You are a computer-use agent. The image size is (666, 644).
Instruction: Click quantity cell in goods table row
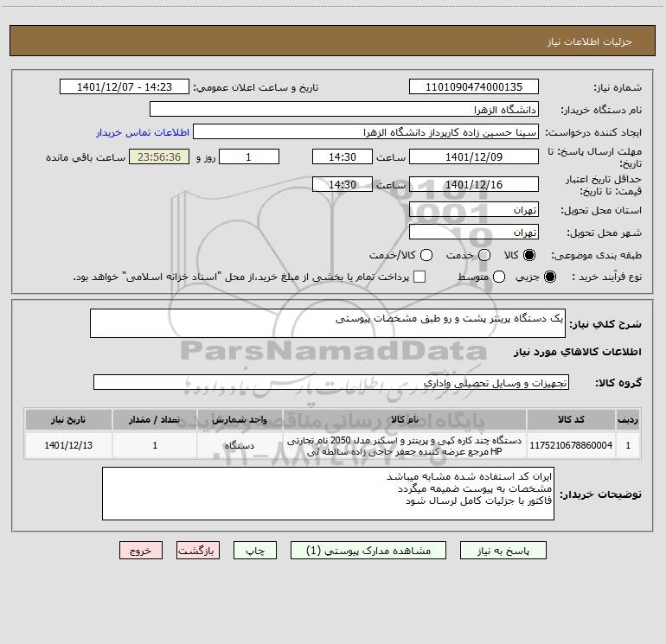point(155,445)
